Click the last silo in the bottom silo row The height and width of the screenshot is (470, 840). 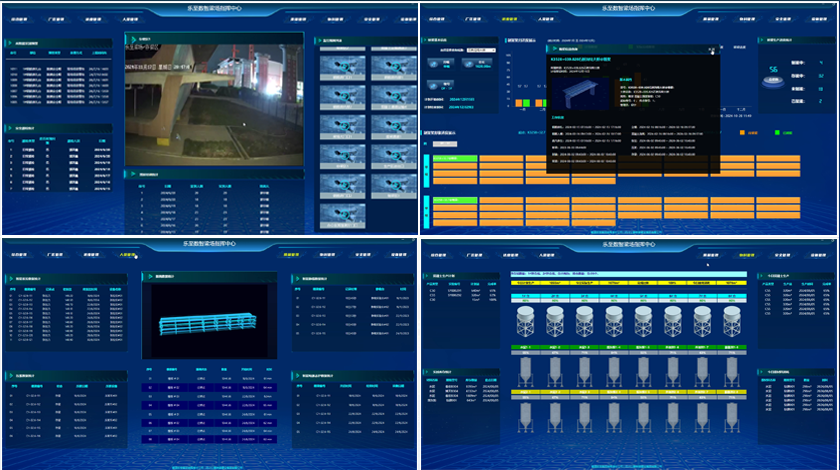tap(732, 417)
